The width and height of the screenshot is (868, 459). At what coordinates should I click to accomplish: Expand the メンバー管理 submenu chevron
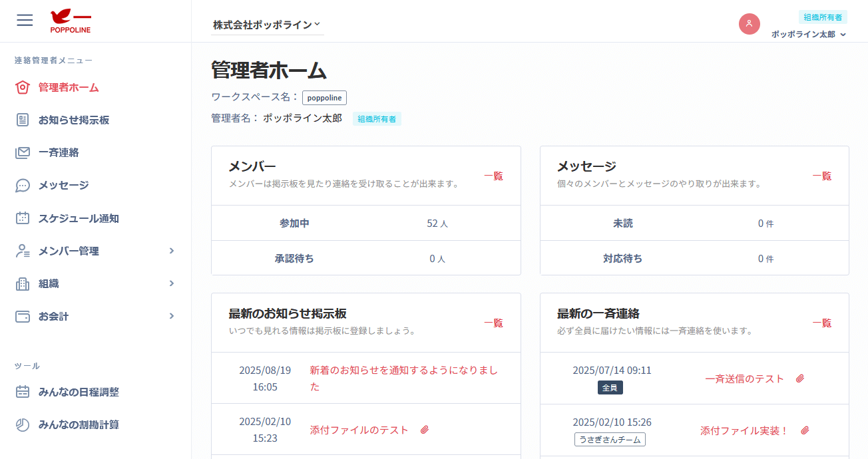click(x=172, y=251)
